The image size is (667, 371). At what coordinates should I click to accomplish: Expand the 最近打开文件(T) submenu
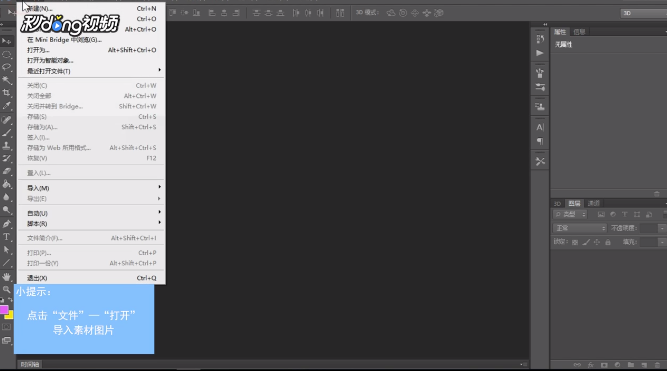[91, 71]
